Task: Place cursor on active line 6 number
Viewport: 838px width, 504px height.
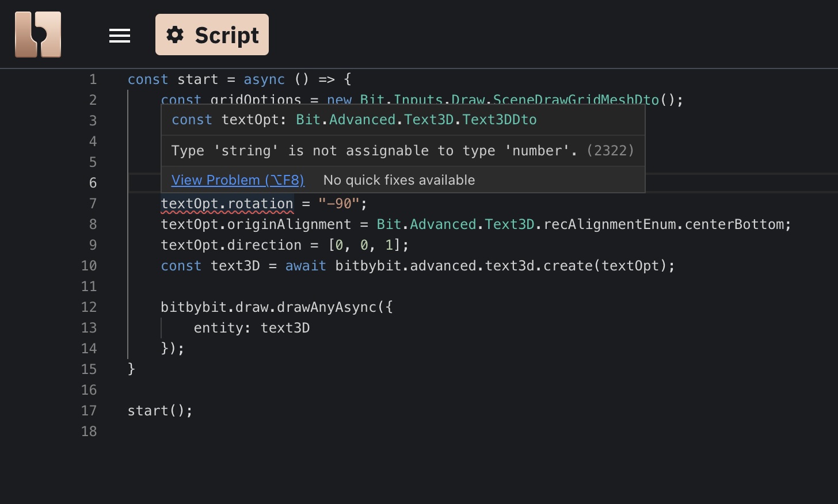Action: click(93, 183)
